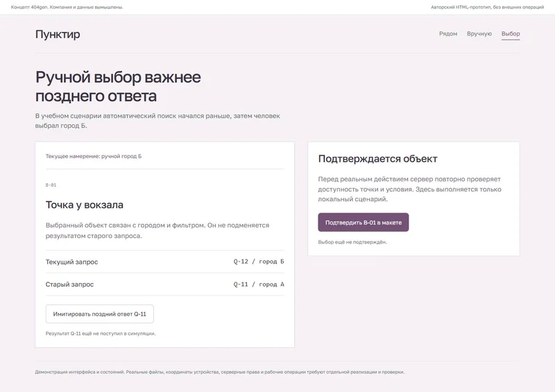Image resolution: width=555 pixels, height=392 pixels.
Task: Click the paragraph starting Перед реальным действием
Action: pyautogui.click(x=409, y=189)
